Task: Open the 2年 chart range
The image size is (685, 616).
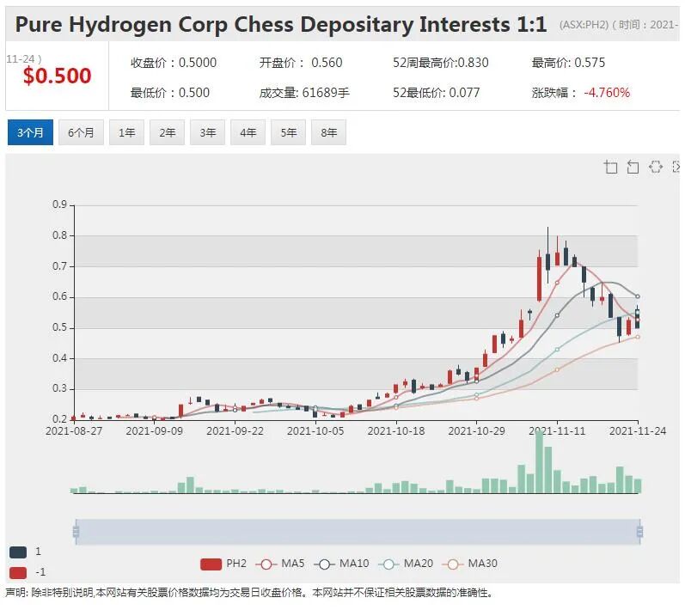Action: click(x=168, y=132)
